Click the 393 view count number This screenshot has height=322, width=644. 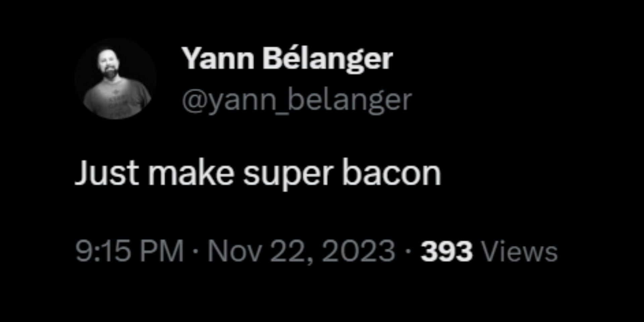[446, 251]
